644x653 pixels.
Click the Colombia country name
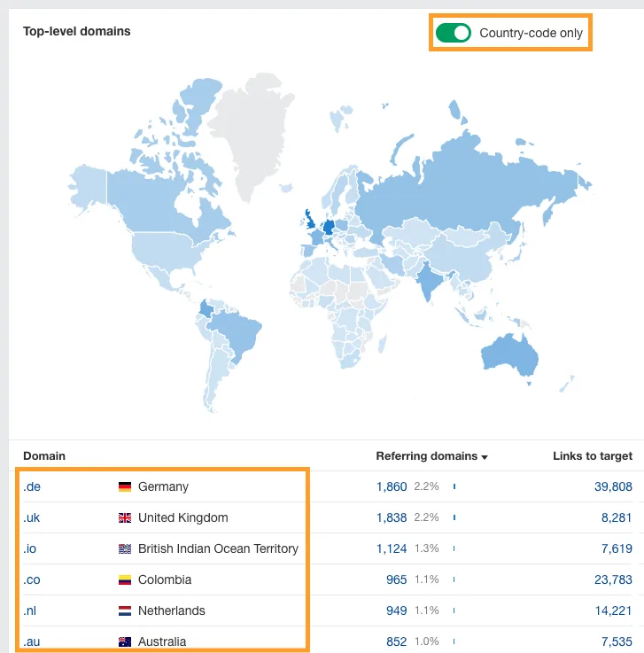(165, 579)
